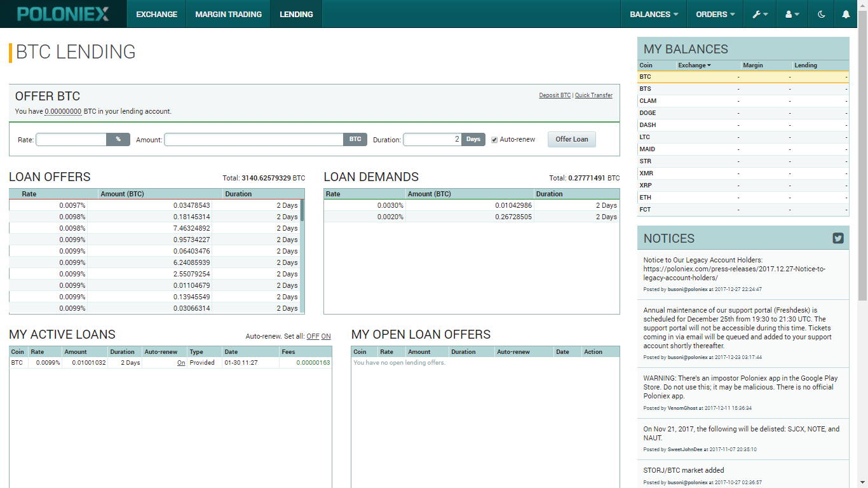Screen dimensions: 868x488
Task: Click active loan fee 0.00000163
Action: point(313,363)
